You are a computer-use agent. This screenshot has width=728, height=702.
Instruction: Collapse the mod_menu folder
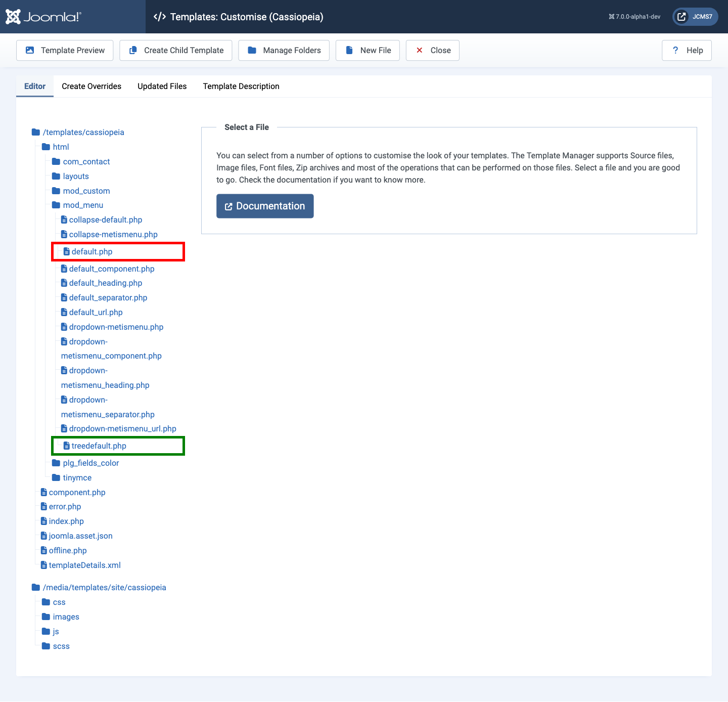click(x=77, y=205)
